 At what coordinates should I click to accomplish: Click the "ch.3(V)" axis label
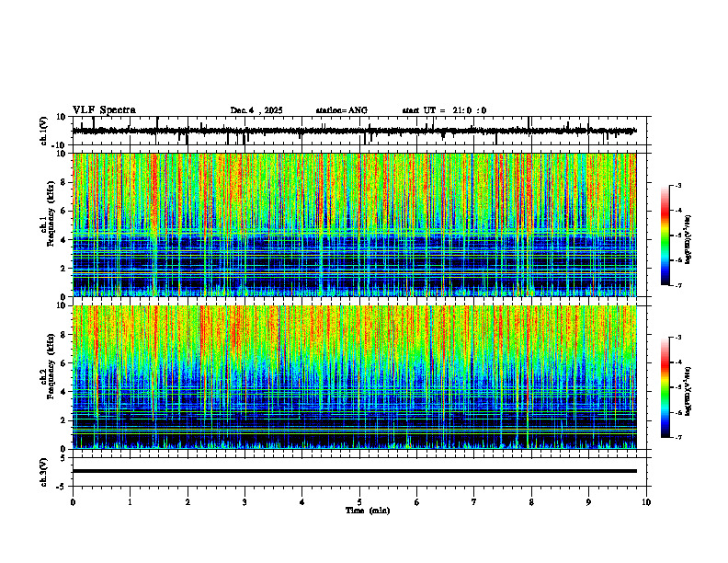pos(44,472)
